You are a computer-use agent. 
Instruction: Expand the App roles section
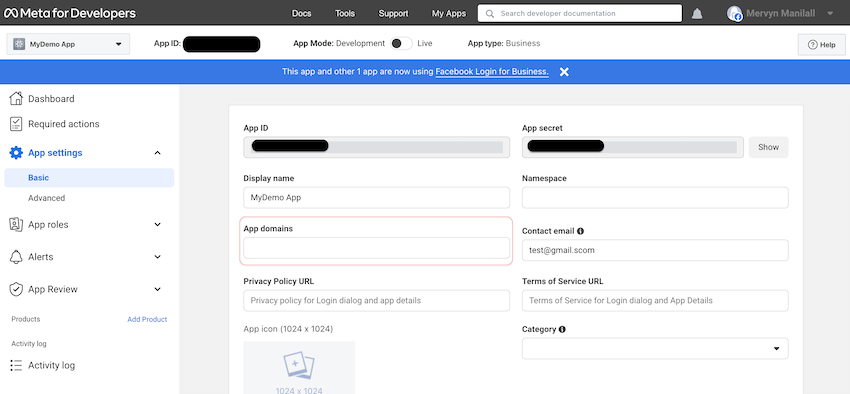(157, 224)
